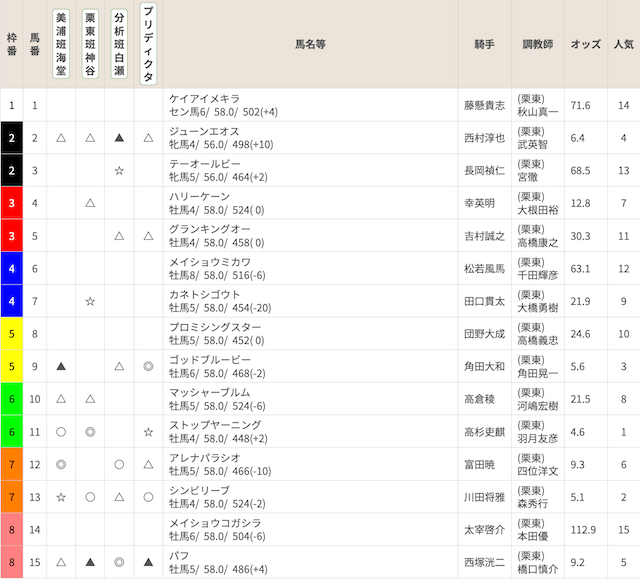
Task: Click the star mark in テーオールビー row
Action: tap(119, 171)
